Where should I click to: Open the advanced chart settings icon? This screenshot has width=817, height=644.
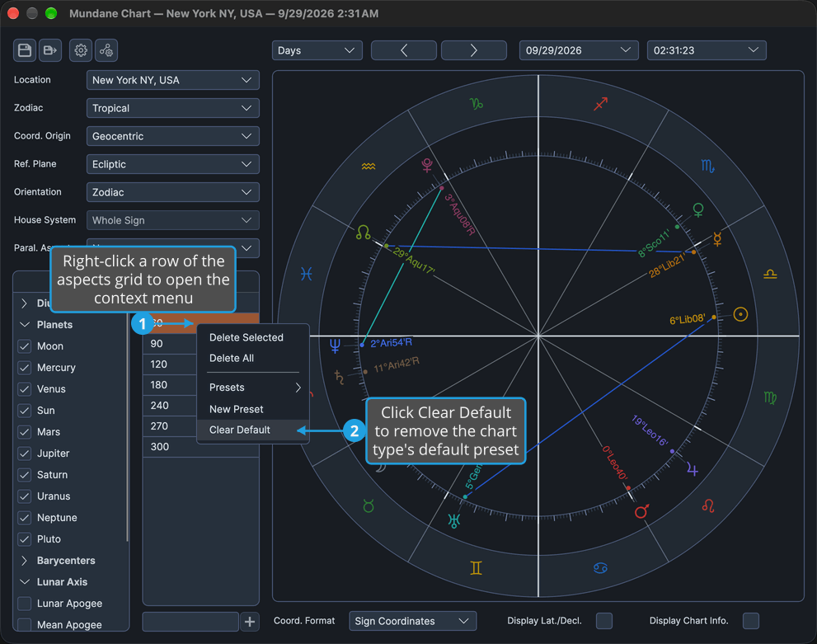tap(106, 50)
